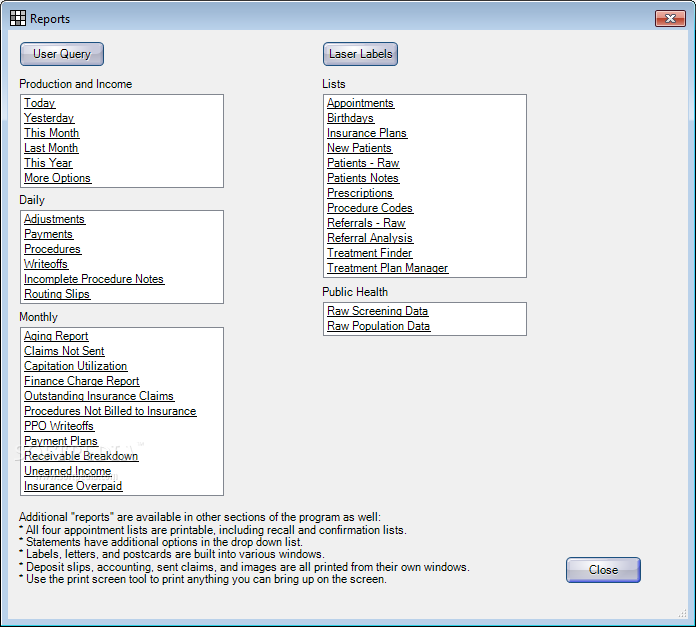The image size is (696, 627).
Task: Open the Referrals - Raw list
Action: [x=366, y=223]
